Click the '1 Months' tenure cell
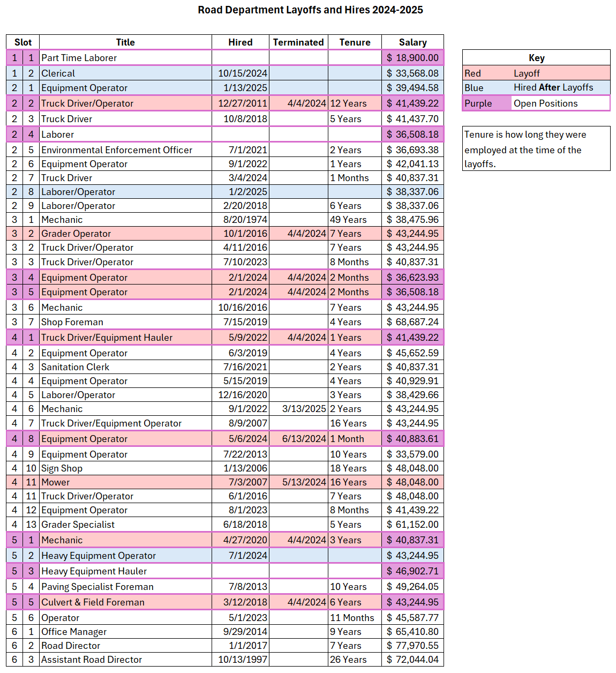This screenshot has height=673, width=616. click(x=355, y=178)
